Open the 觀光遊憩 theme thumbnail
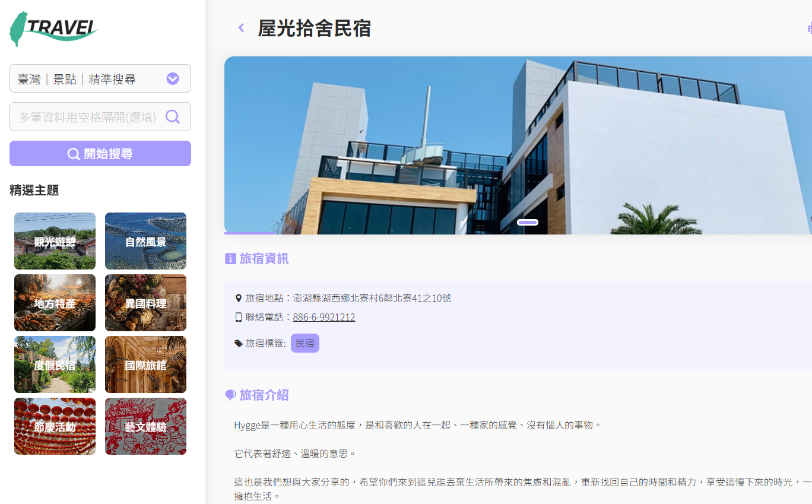812x504 pixels. 55,241
